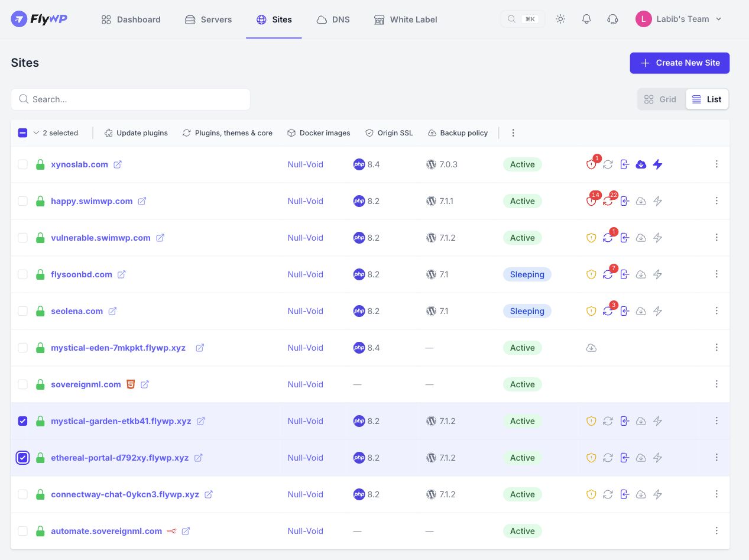This screenshot has height=560, width=749.
Task: Select the checkbox for seolena.com
Action: click(22, 311)
